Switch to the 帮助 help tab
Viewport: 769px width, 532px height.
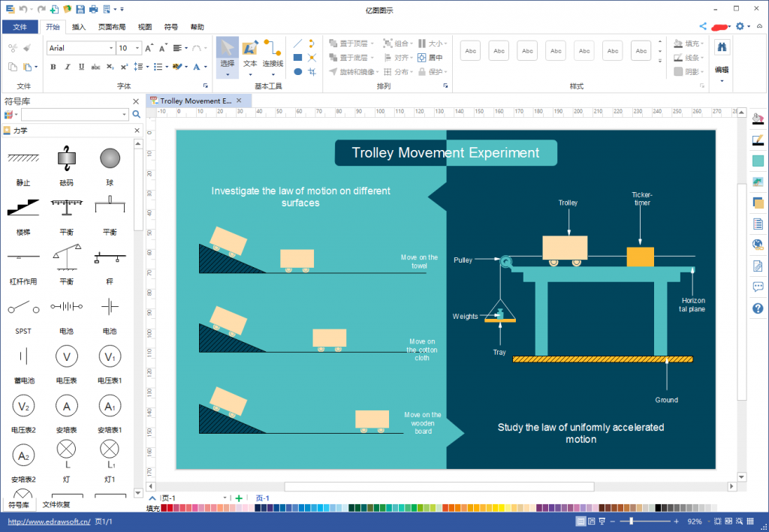(198, 27)
